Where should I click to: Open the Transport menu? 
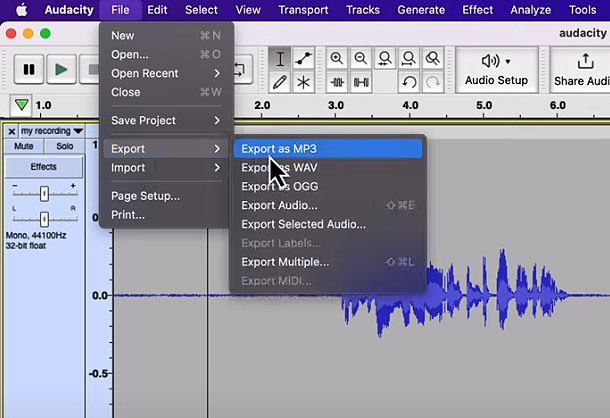coord(303,10)
